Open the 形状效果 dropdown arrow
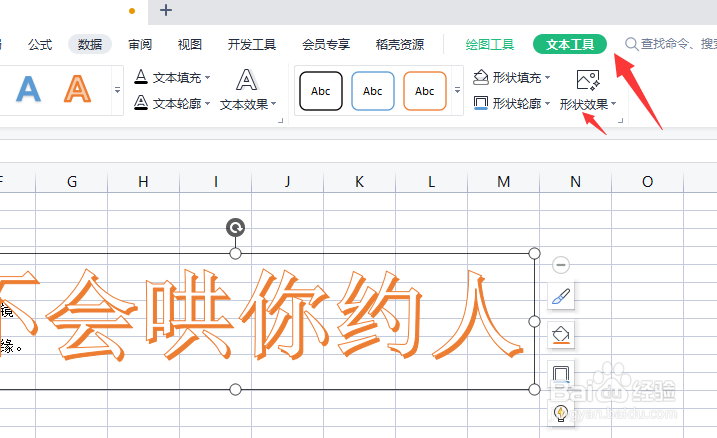 [x=613, y=104]
